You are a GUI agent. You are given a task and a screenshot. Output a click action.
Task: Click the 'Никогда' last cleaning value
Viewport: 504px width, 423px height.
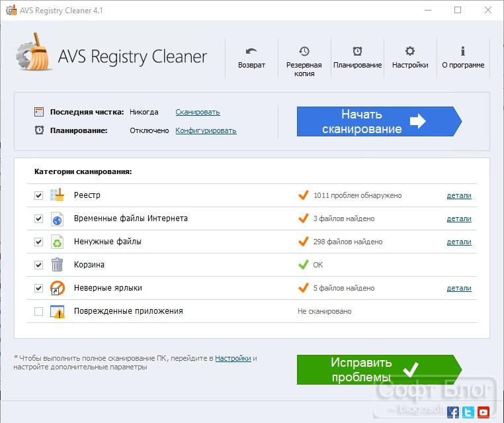tap(144, 112)
